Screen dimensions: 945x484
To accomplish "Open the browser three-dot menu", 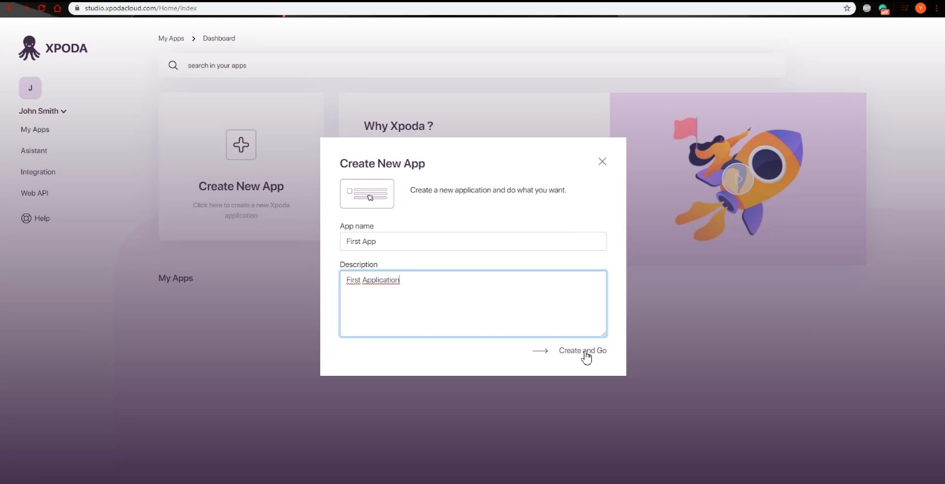I will coord(937,8).
